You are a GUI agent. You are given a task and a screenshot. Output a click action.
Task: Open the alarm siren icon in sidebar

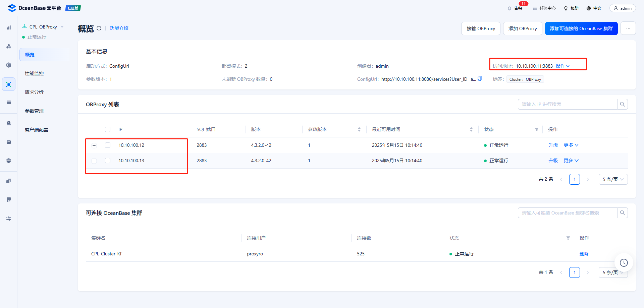[x=9, y=123]
